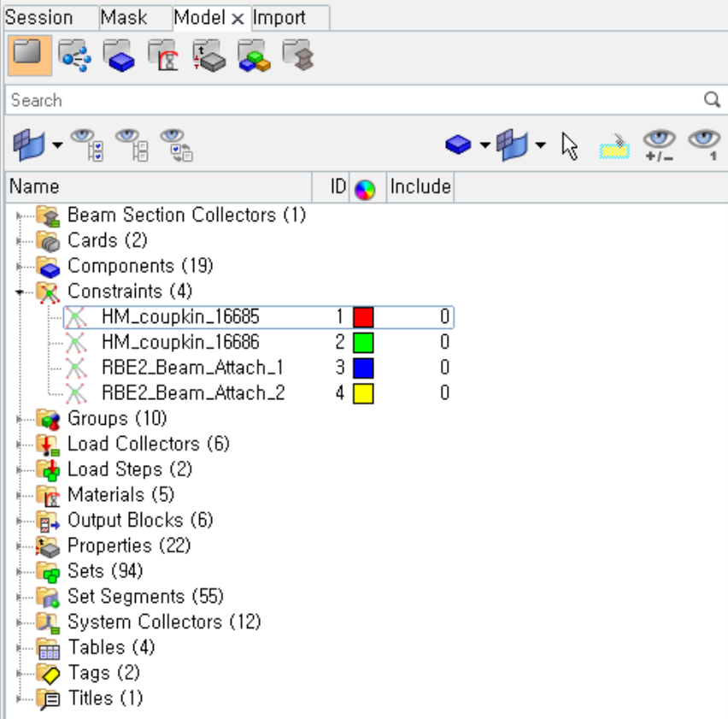Click inside the Search field
This screenshot has height=719, width=728.
256,100
